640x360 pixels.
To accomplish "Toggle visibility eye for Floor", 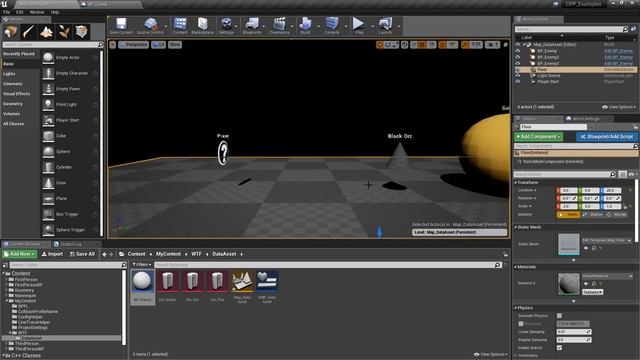I will [x=518, y=69].
